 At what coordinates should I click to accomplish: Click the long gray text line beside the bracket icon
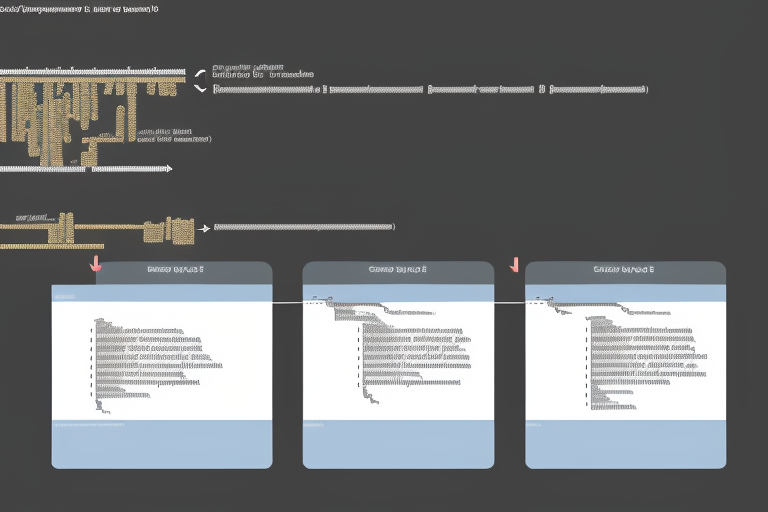(x=430, y=89)
